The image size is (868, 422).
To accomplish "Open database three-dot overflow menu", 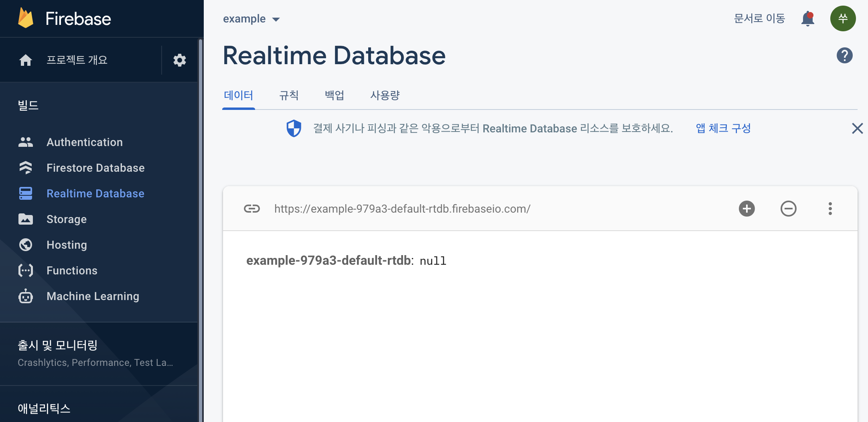I will coord(830,209).
